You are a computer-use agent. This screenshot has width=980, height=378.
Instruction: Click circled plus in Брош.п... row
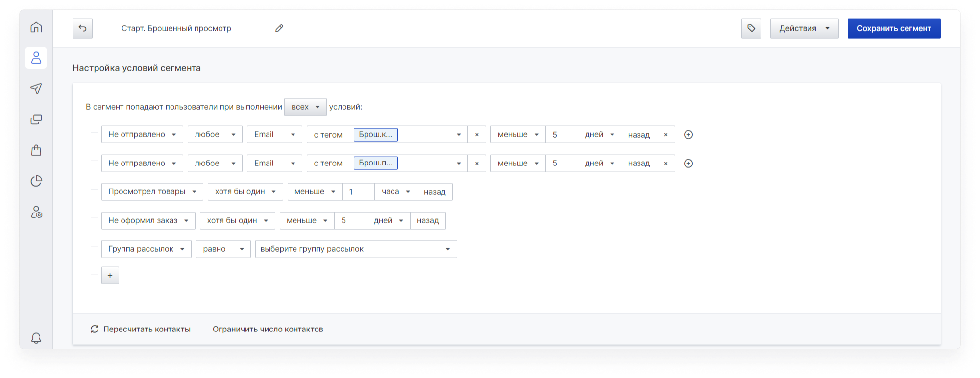click(688, 164)
